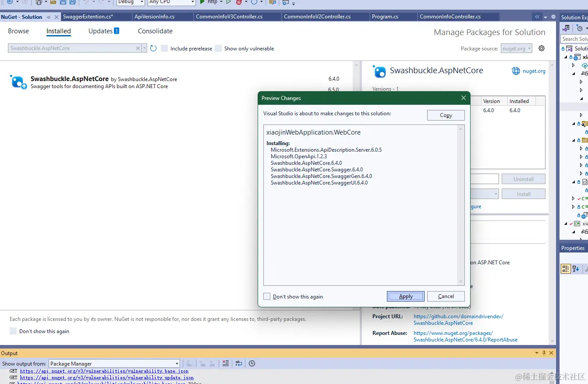The height and width of the screenshot is (384, 588).
Task: Check Don't show this again below license notice
Action: click(x=13, y=331)
